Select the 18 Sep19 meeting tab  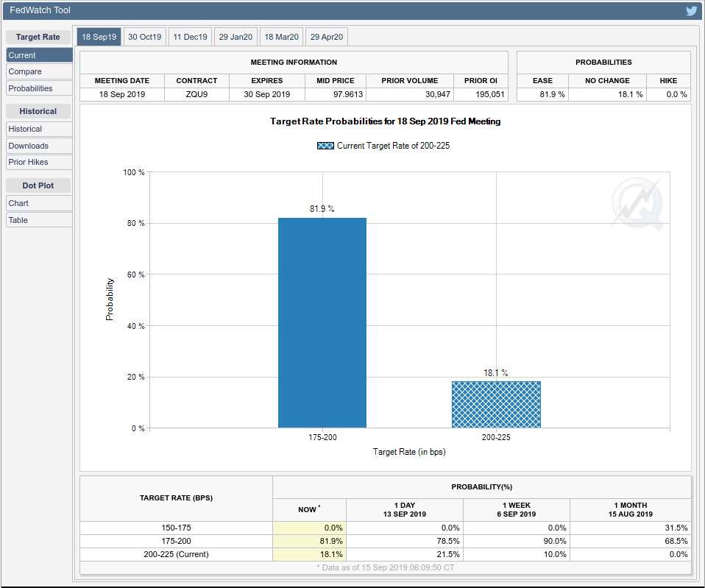point(99,37)
